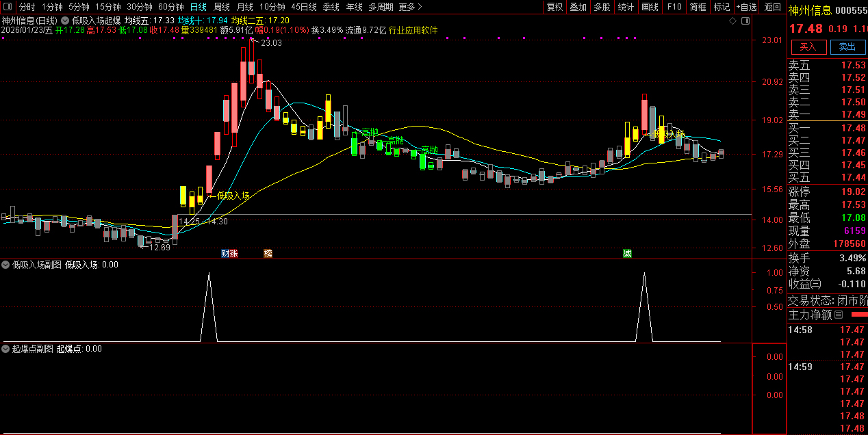The image size is (868, 435).
Task: Open the 统计 statistics tool
Action: tap(626, 7)
